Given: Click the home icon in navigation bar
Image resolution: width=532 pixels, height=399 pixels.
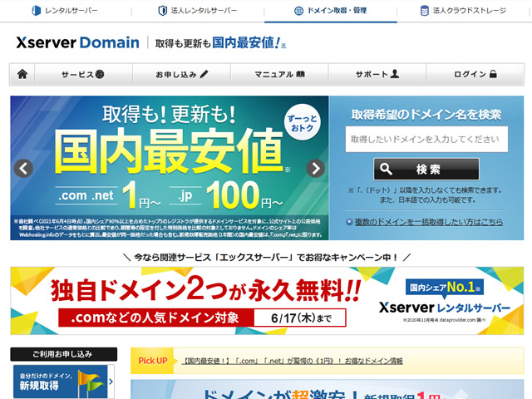Looking at the screenshot, I should coord(22,74).
